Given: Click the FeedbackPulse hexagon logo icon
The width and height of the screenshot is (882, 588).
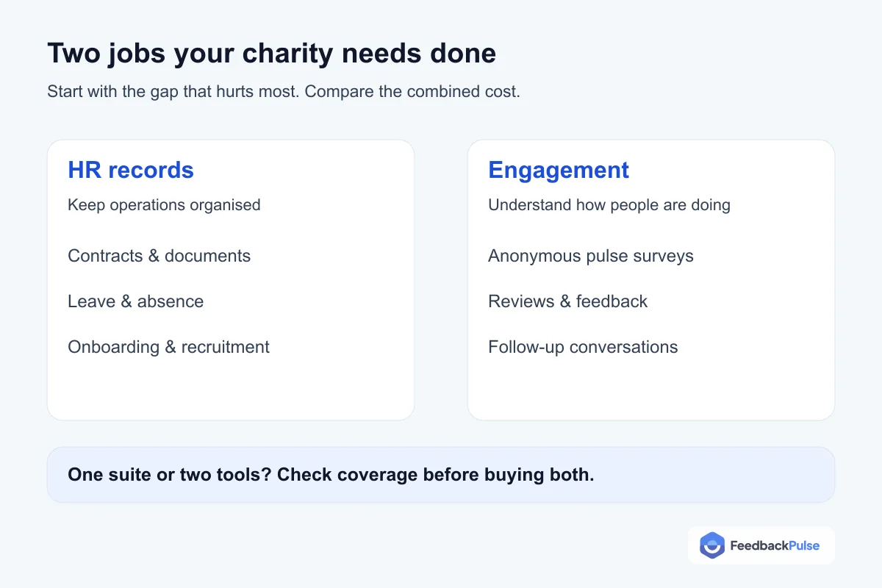Looking at the screenshot, I should pos(712,545).
